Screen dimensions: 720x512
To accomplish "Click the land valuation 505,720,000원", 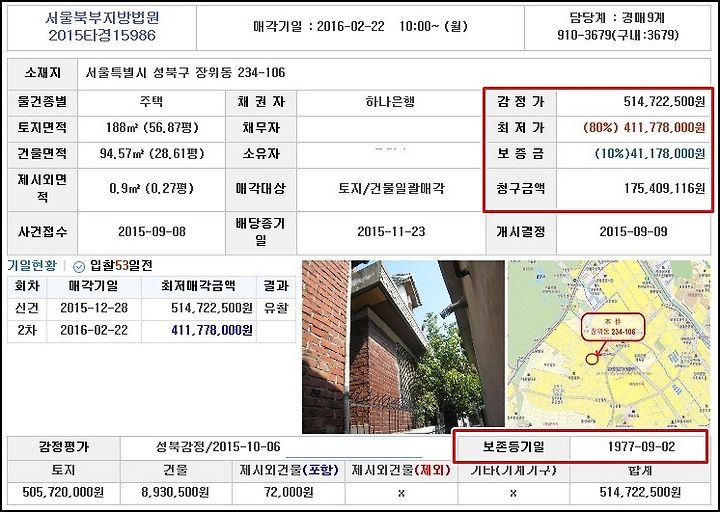I will point(63,493).
